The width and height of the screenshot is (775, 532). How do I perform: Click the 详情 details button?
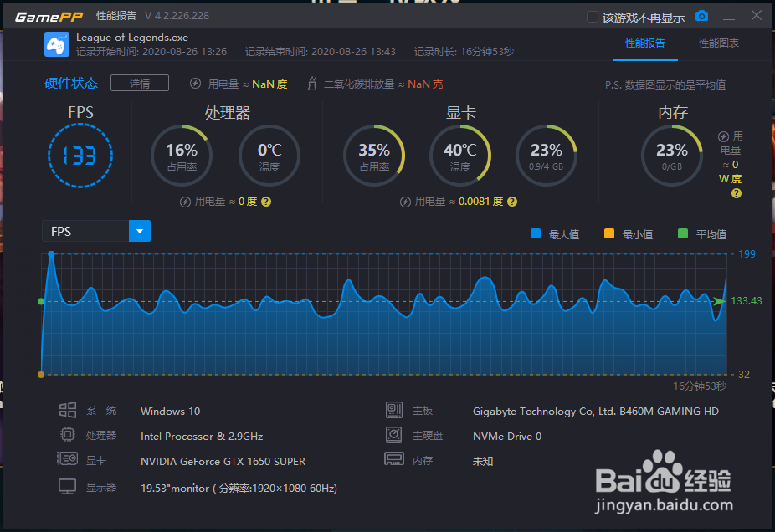140,83
